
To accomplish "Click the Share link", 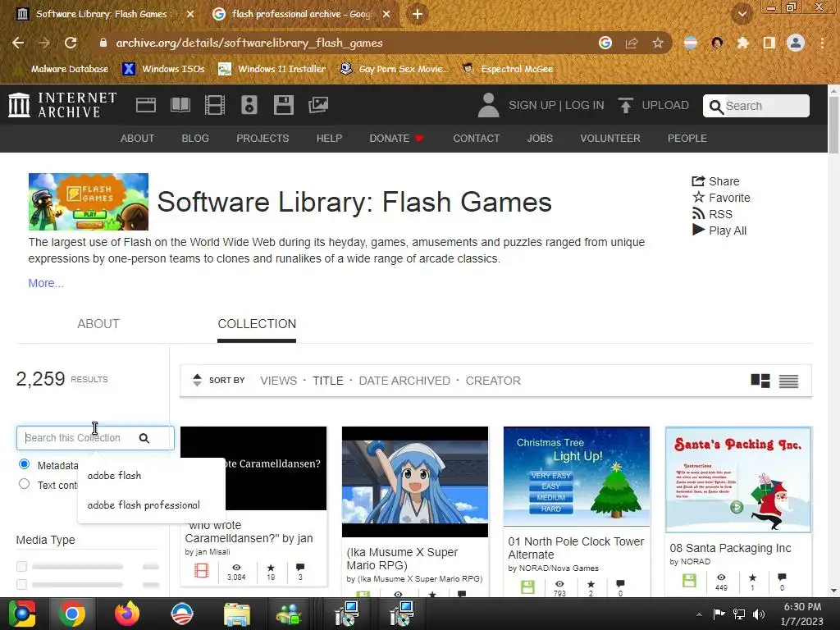I will [715, 181].
